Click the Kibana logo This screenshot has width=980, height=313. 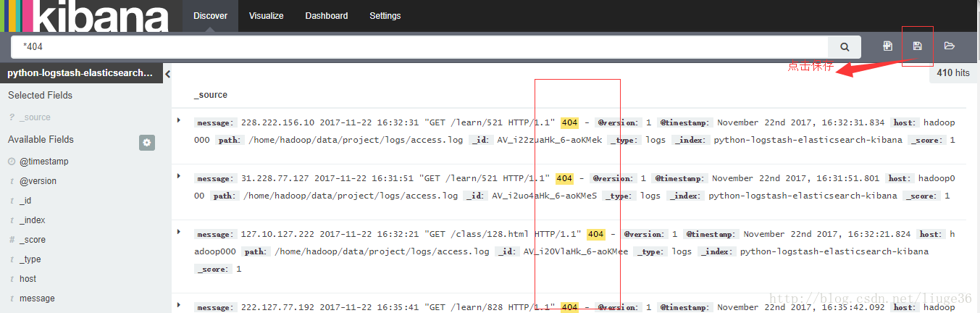85,16
